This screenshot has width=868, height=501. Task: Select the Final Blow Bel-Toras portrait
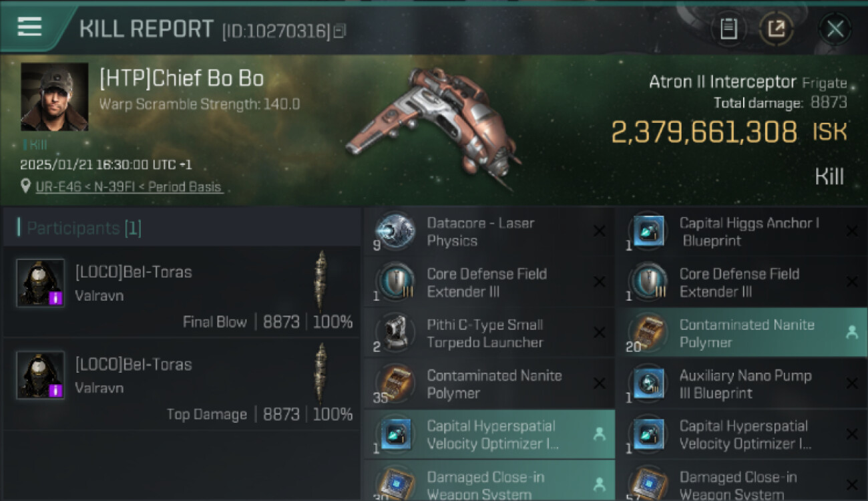click(x=41, y=283)
